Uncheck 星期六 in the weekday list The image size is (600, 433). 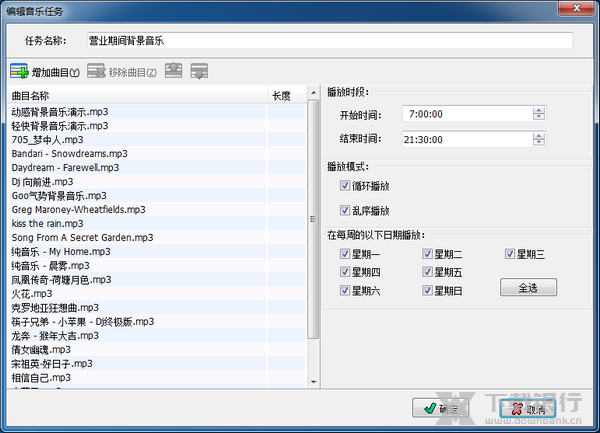click(x=346, y=291)
